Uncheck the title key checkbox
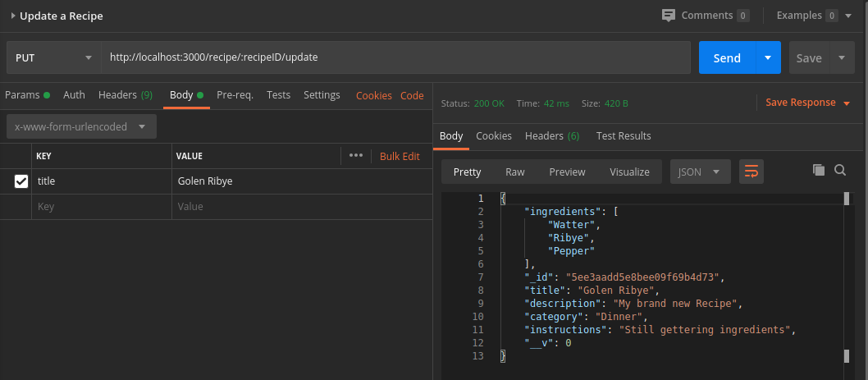Viewport: 868px width, 380px height. (x=21, y=181)
